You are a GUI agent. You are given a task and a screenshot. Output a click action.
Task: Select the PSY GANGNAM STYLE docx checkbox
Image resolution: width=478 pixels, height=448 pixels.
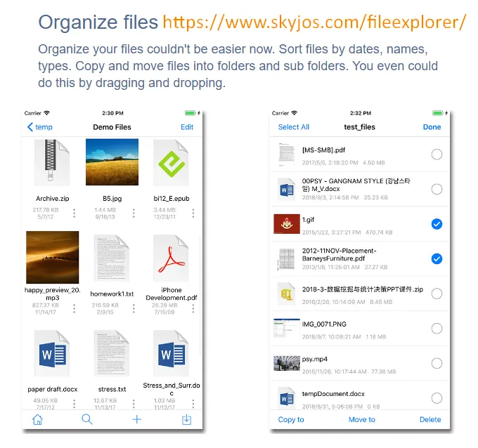(437, 189)
